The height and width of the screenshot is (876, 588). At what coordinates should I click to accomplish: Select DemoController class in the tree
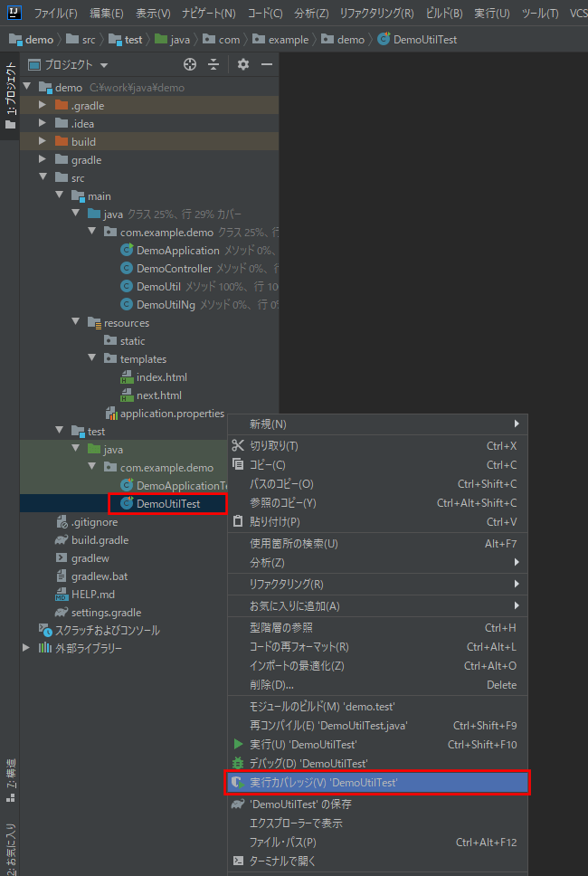tap(174, 269)
